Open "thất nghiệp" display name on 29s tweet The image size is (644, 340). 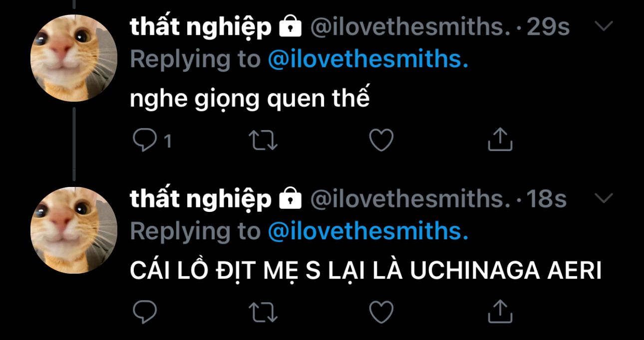point(201,27)
